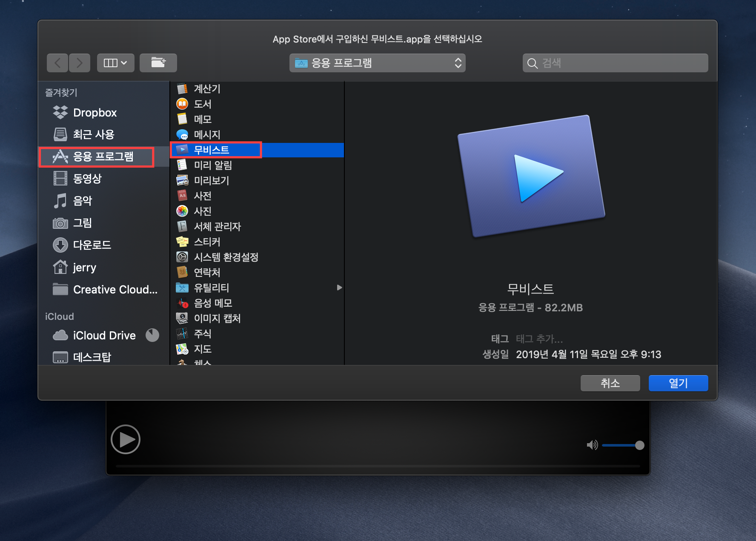Viewport: 756px width, 541px height.
Task: Open Creative Cloud folder in sidebar
Action: (104, 289)
